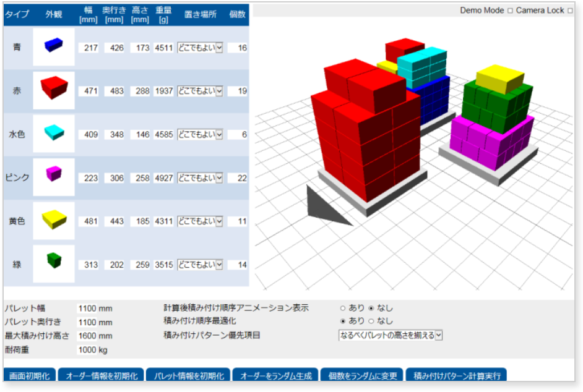Viewport: 583px width, 392px height.
Task: Open placement dropdown for the blue row
Action: (x=200, y=48)
